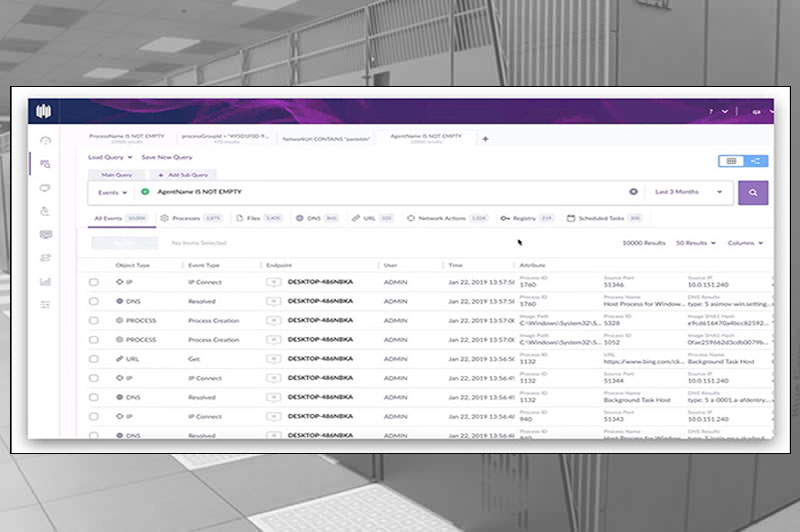Open the Columns dropdown
800x532 pixels.
pos(745,243)
